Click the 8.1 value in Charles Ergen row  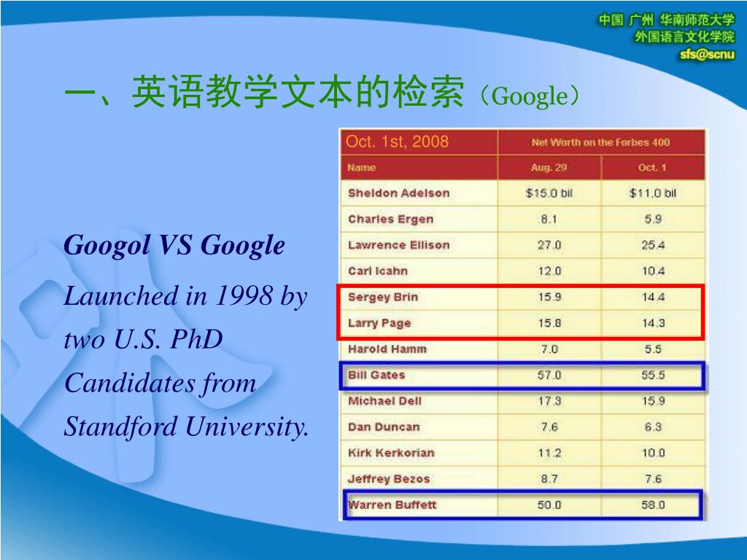[549, 219]
